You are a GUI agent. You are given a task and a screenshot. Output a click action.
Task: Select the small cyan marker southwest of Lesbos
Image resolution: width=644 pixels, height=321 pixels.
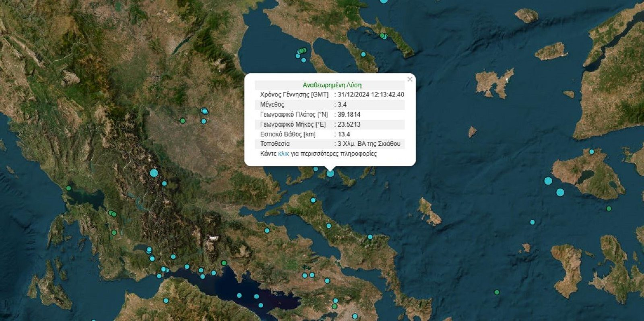coord(533,222)
